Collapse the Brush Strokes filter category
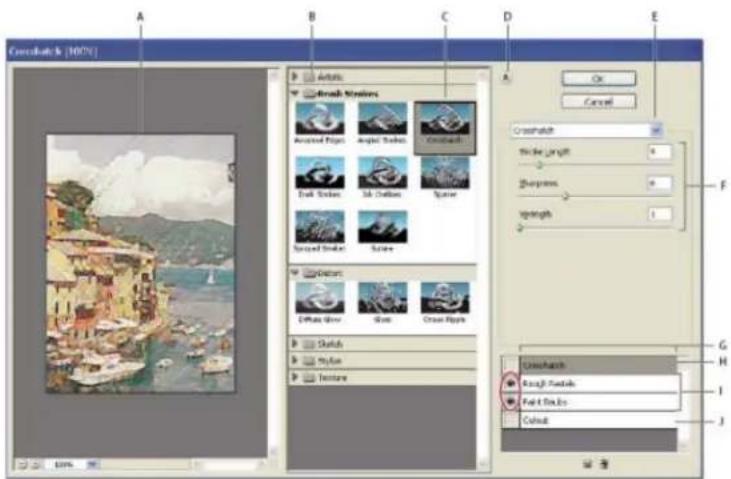 [295, 93]
